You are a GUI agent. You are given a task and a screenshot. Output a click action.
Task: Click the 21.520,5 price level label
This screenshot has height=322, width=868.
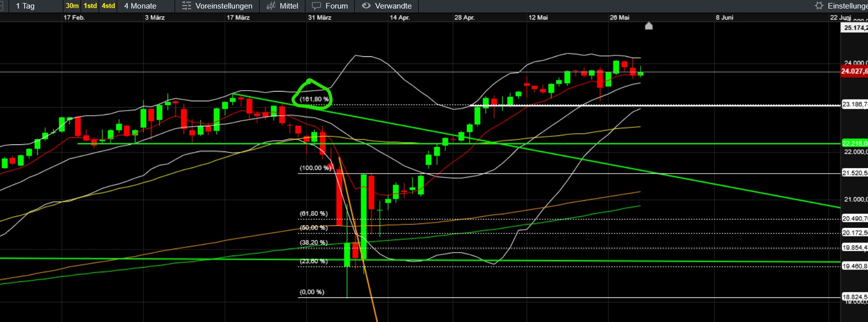tap(854, 173)
